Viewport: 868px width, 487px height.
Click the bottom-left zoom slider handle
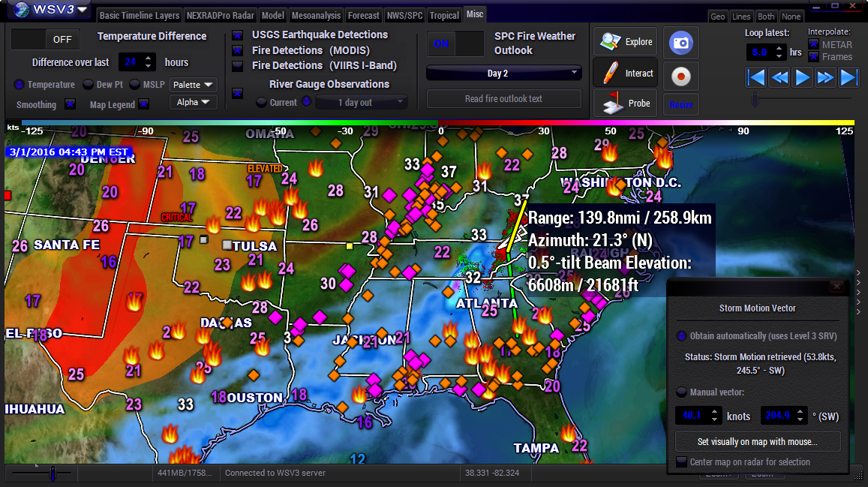click(x=53, y=473)
